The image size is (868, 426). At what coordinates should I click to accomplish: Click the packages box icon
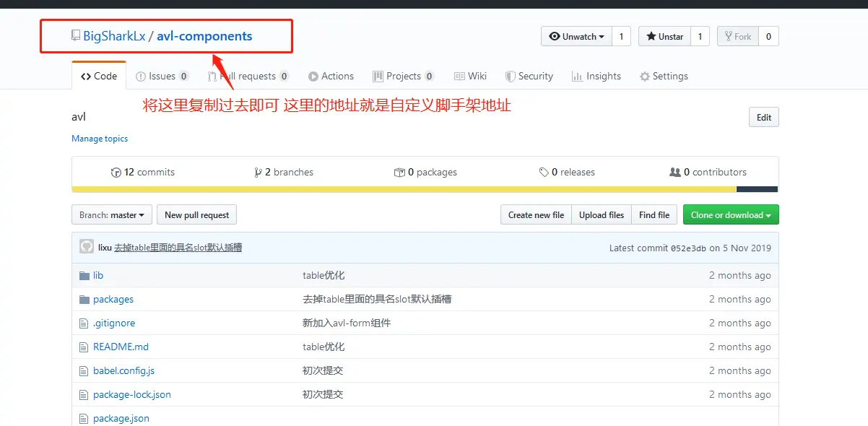pyautogui.click(x=399, y=172)
